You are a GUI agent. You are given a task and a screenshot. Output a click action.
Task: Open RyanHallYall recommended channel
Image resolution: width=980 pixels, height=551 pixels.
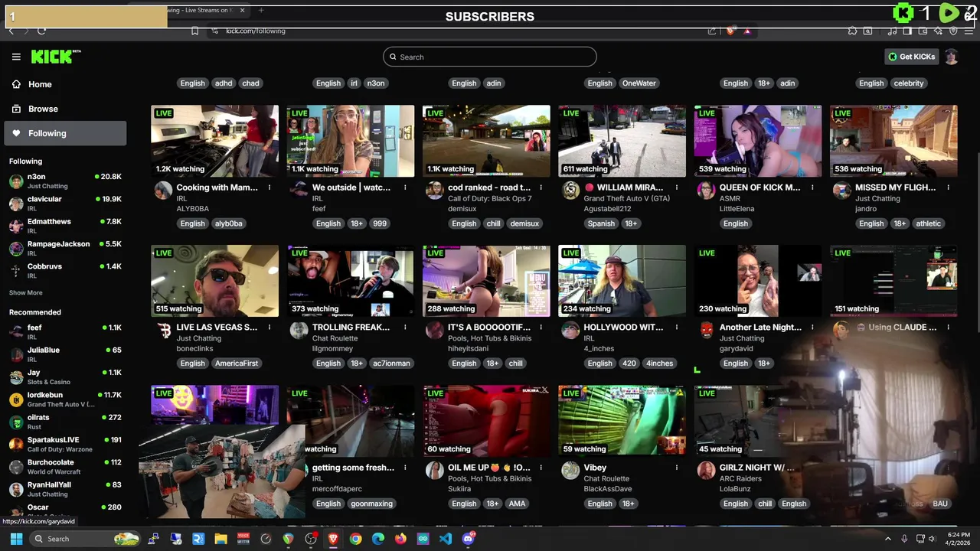pyautogui.click(x=65, y=489)
